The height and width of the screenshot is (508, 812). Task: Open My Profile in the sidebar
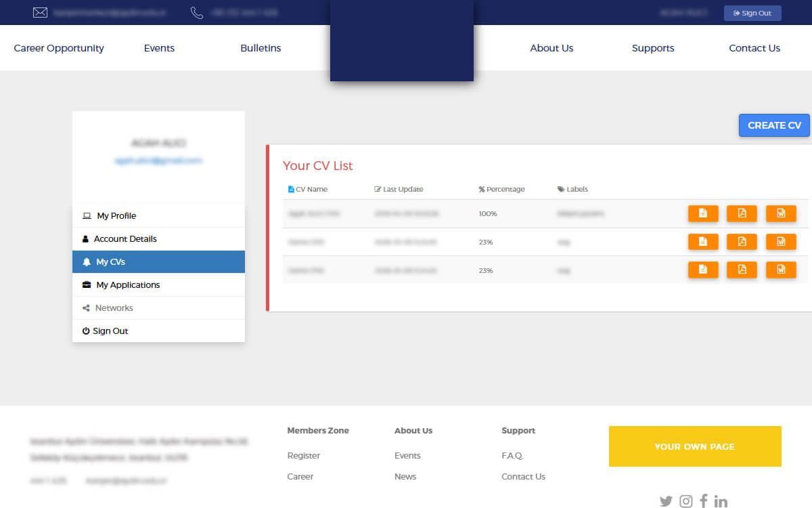tap(158, 215)
